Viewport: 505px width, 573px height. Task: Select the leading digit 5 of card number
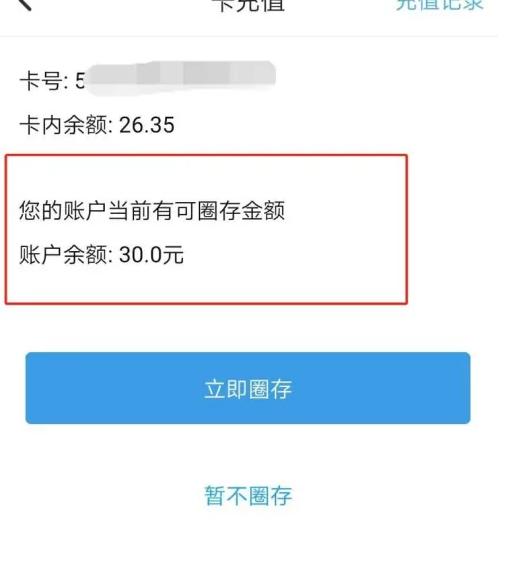[80, 81]
